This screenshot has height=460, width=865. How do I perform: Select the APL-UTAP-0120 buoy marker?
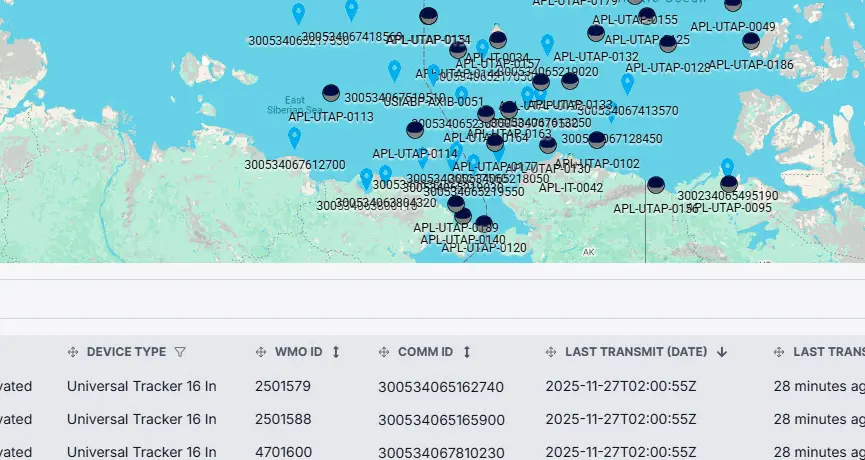(x=484, y=224)
